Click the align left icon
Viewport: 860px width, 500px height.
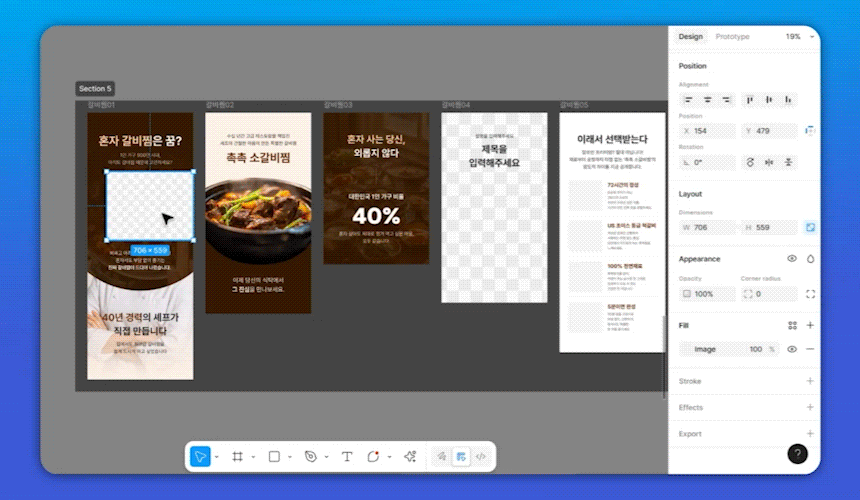tap(689, 100)
